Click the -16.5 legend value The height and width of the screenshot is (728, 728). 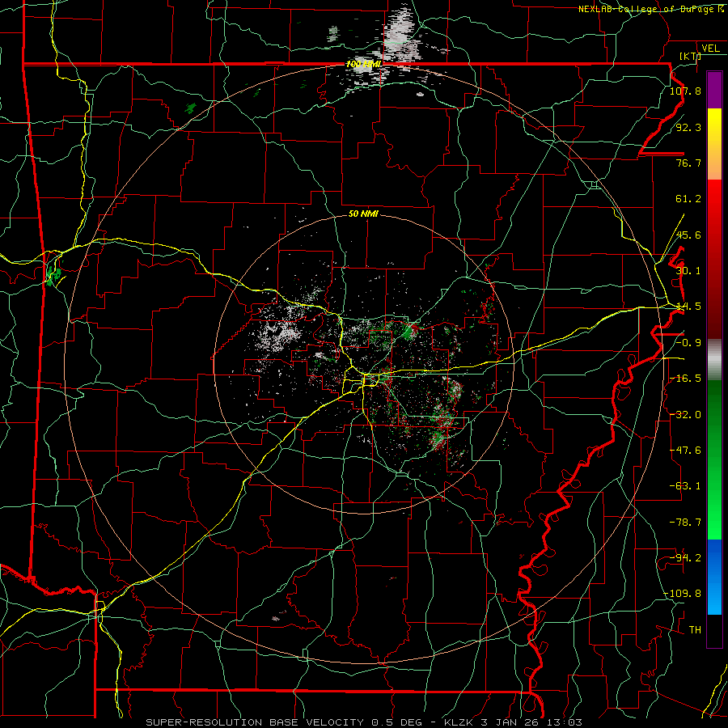pyautogui.click(x=685, y=379)
